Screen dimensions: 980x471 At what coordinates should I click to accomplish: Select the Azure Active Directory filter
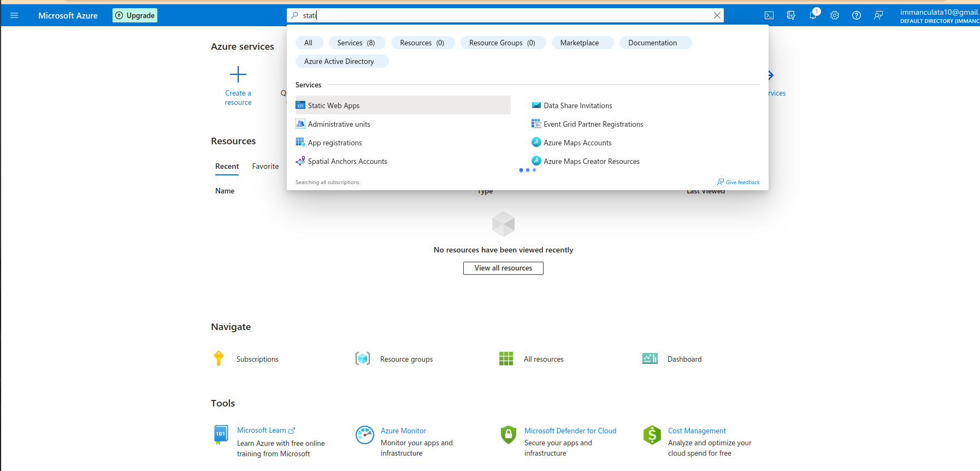point(342,61)
